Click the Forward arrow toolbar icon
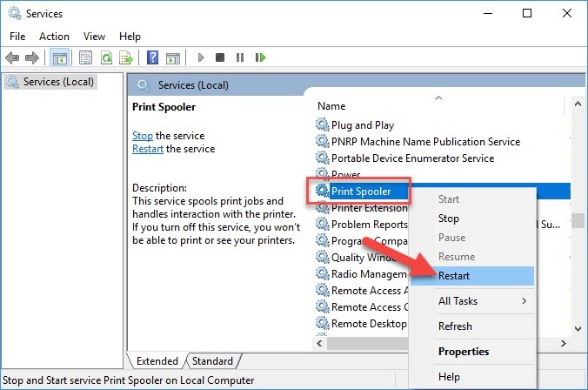588x390 pixels. tap(32, 57)
